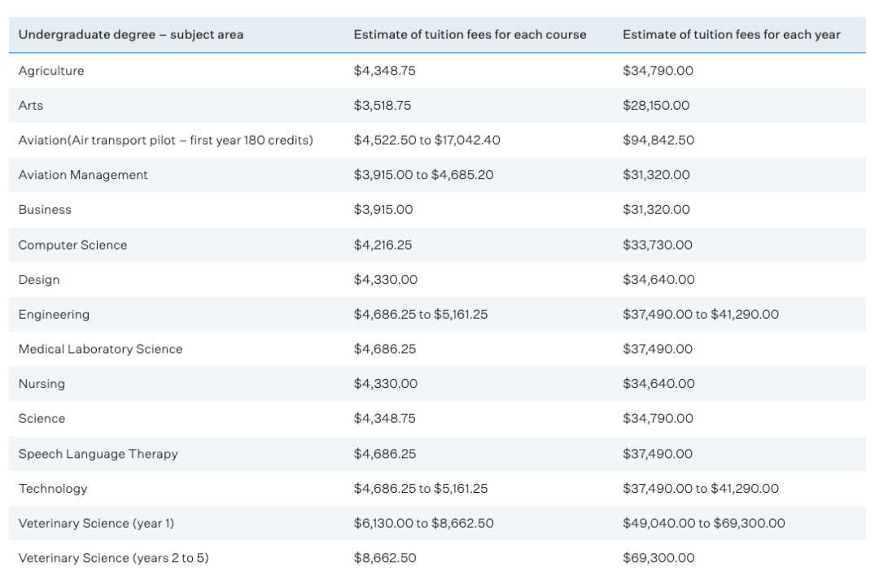Select the $94,842.50 yearly fee cell
Screen dimensions: 879x588
click(x=658, y=141)
